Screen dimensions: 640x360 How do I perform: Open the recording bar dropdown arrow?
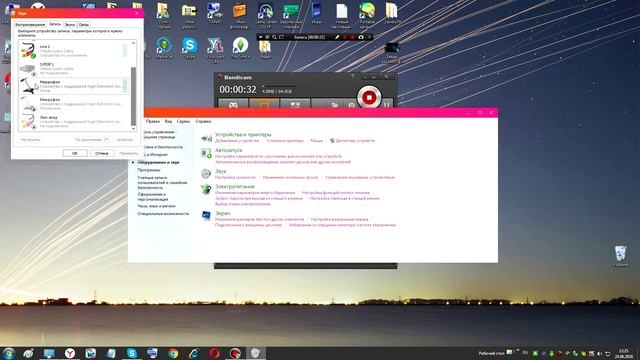tap(260, 37)
